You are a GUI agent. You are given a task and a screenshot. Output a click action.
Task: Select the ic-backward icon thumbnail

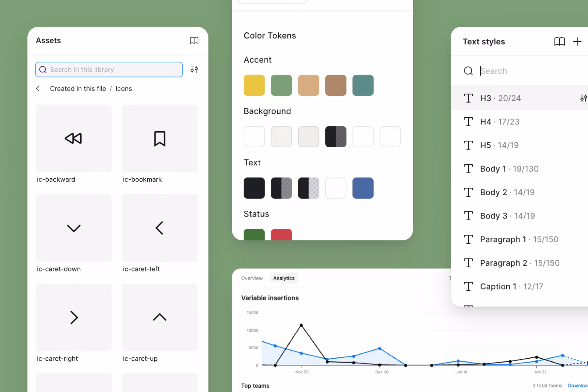(73, 138)
